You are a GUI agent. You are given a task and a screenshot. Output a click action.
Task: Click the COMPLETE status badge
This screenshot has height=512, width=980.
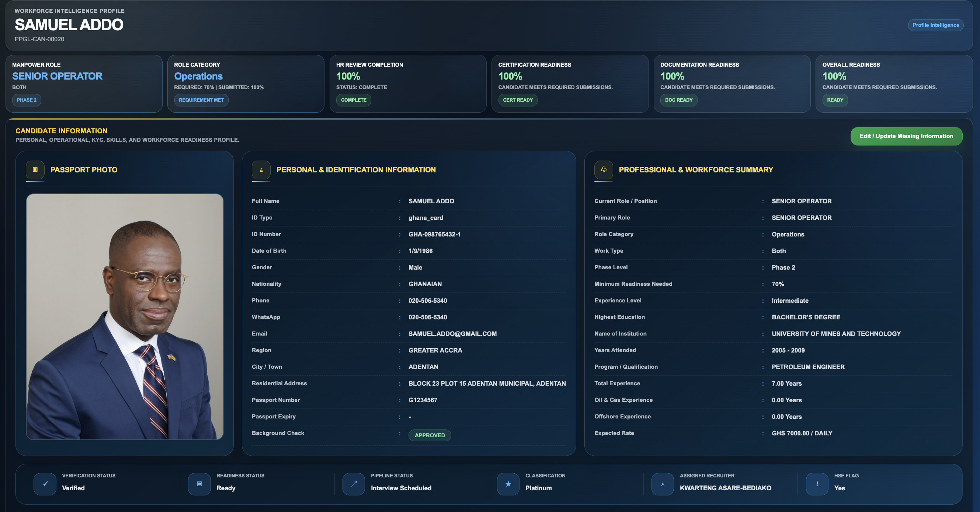354,100
